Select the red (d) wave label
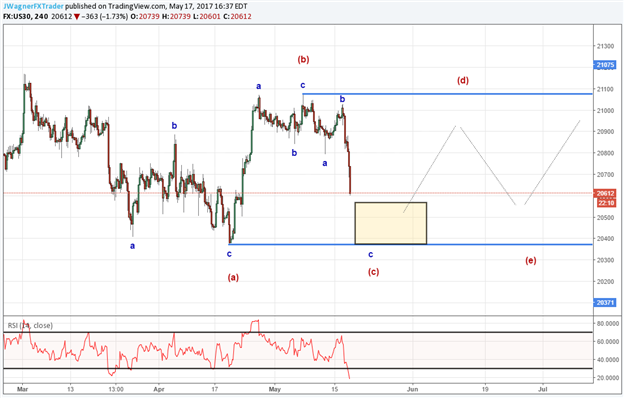The width and height of the screenshot is (624, 398). click(462, 80)
